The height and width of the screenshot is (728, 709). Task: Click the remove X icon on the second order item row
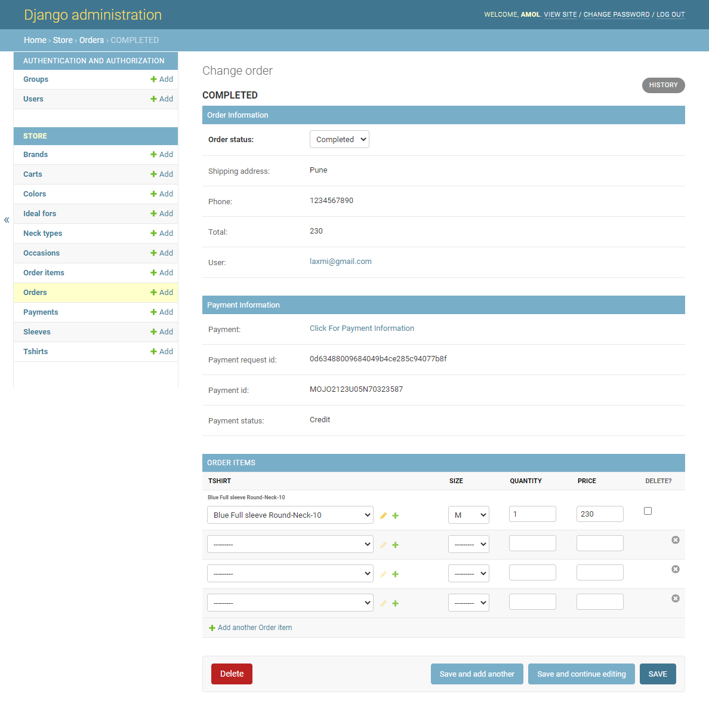click(x=675, y=539)
